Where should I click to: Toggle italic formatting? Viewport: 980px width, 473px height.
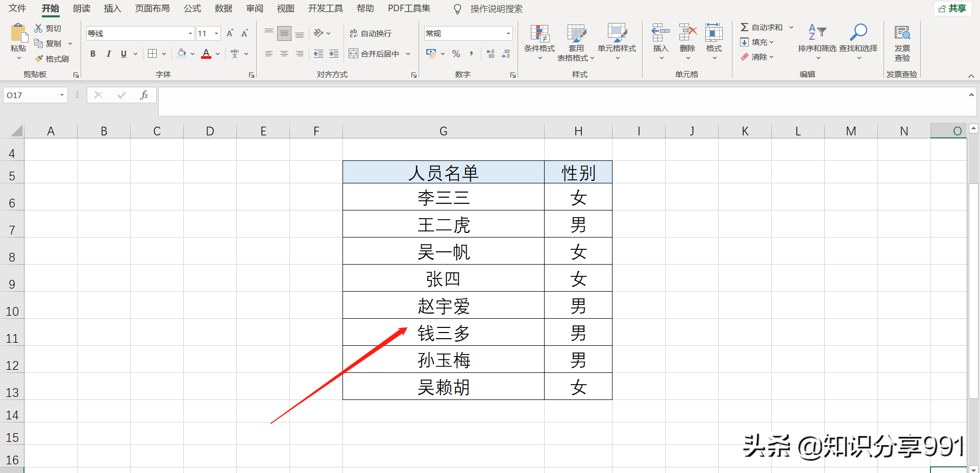tap(108, 54)
